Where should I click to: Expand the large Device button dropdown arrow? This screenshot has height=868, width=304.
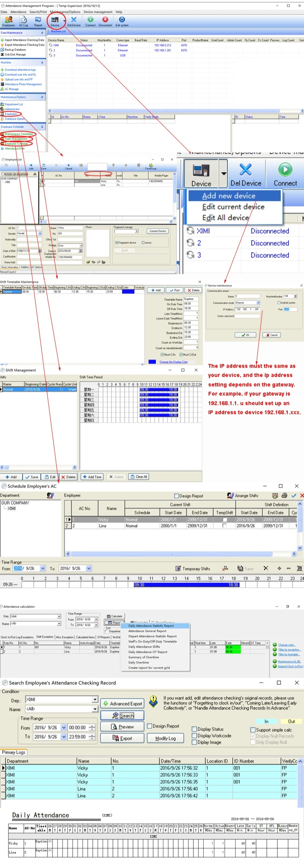click(223, 174)
